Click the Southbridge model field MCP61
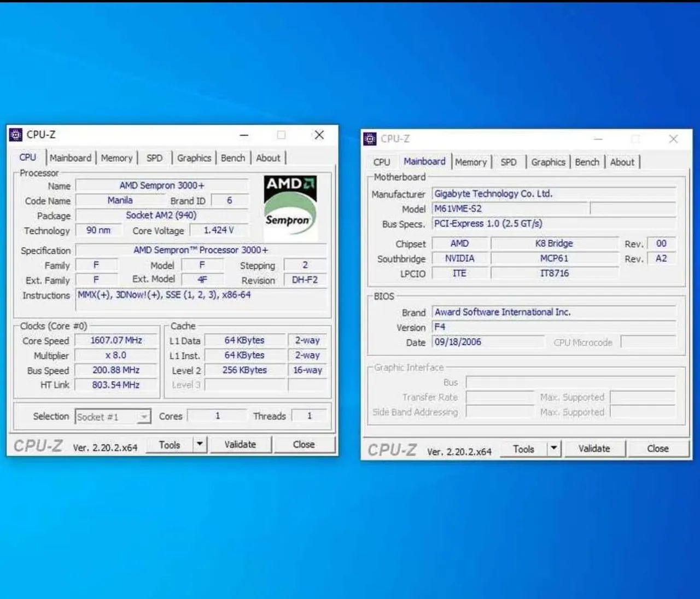 pyautogui.click(x=555, y=258)
